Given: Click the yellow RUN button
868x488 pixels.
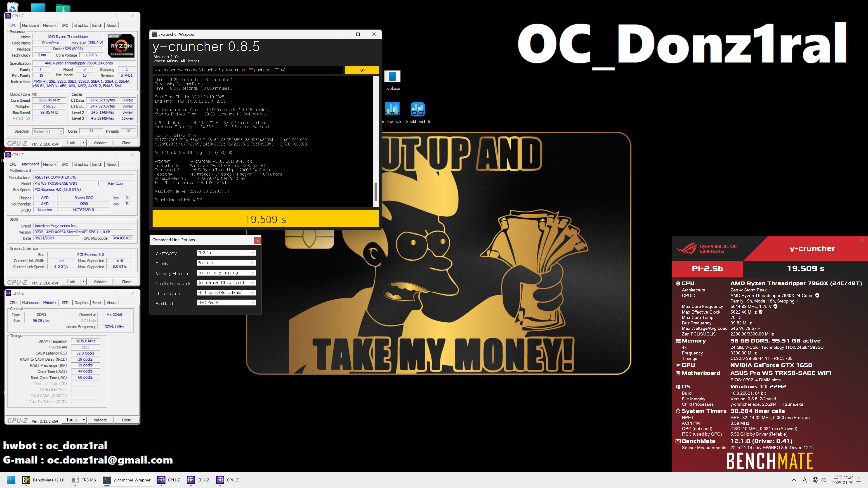Looking at the screenshot, I should 362,70.
